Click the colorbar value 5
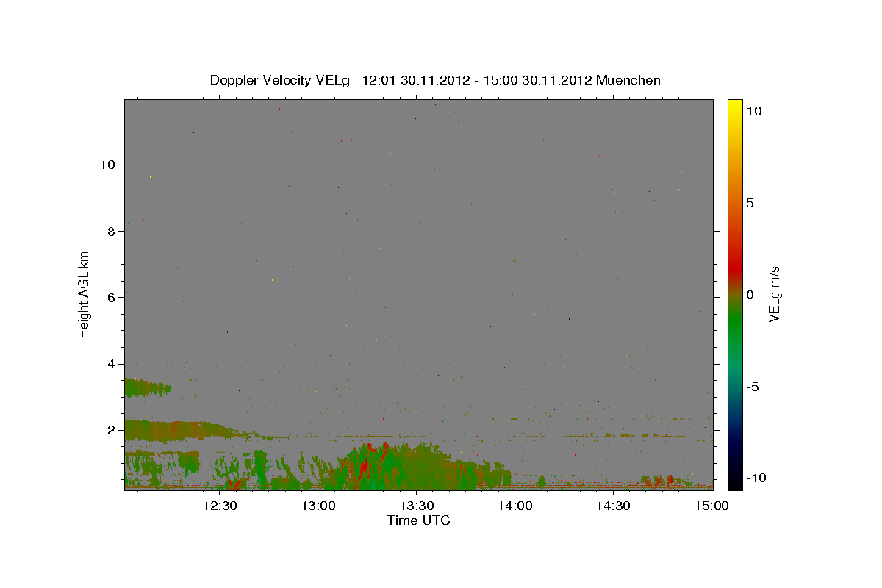 pyautogui.click(x=750, y=203)
